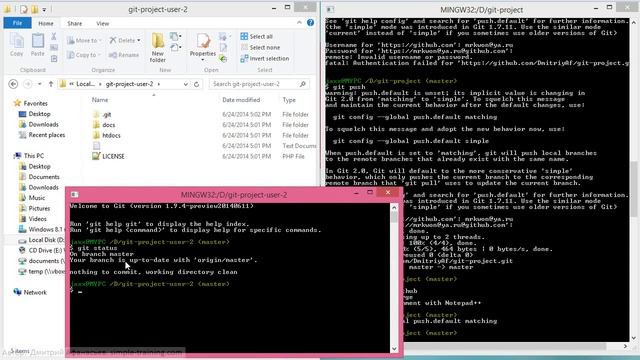Select the .git folder
The width and height of the screenshot is (640, 360).
[x=107, y=115]
